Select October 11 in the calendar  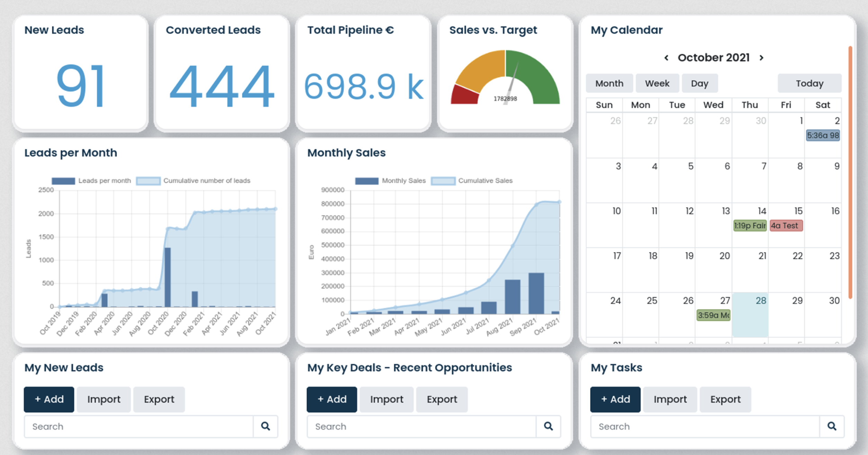pos(641,225)
